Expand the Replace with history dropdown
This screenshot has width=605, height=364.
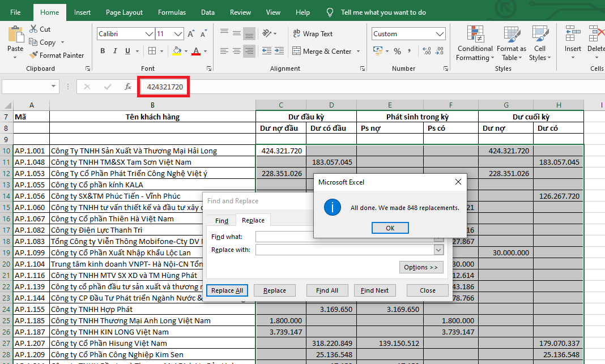[438, 250]
